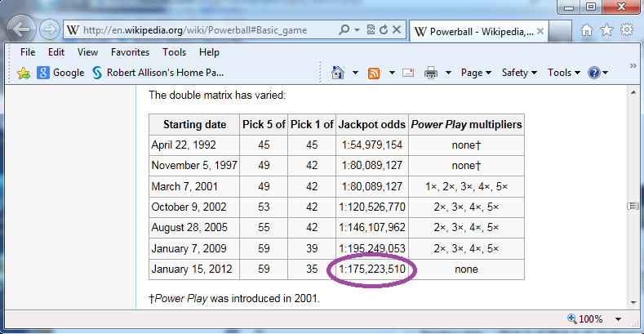This screenshot has width=644, height=334.
Task: Click the Power Play multipliers header
Action: (x=466, y=124)
